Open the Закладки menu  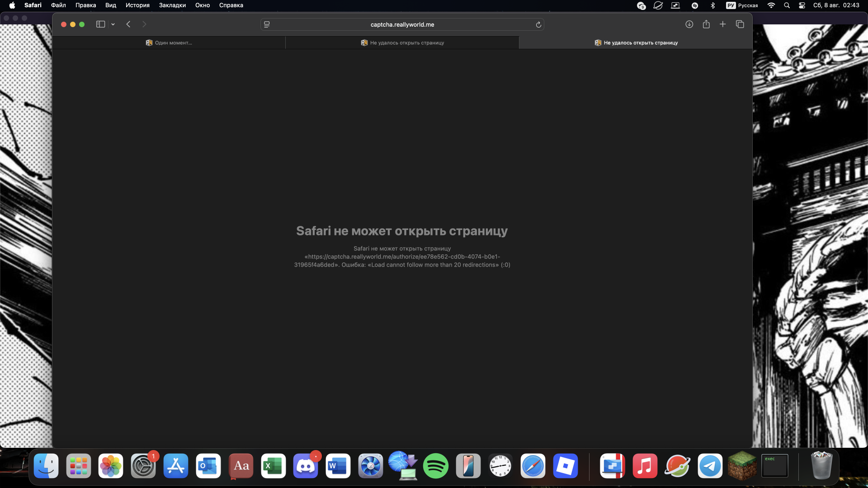tap(172, 5)
